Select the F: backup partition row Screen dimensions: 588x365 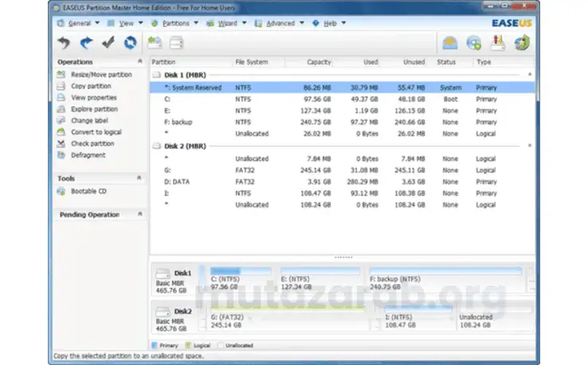(343, 122)
